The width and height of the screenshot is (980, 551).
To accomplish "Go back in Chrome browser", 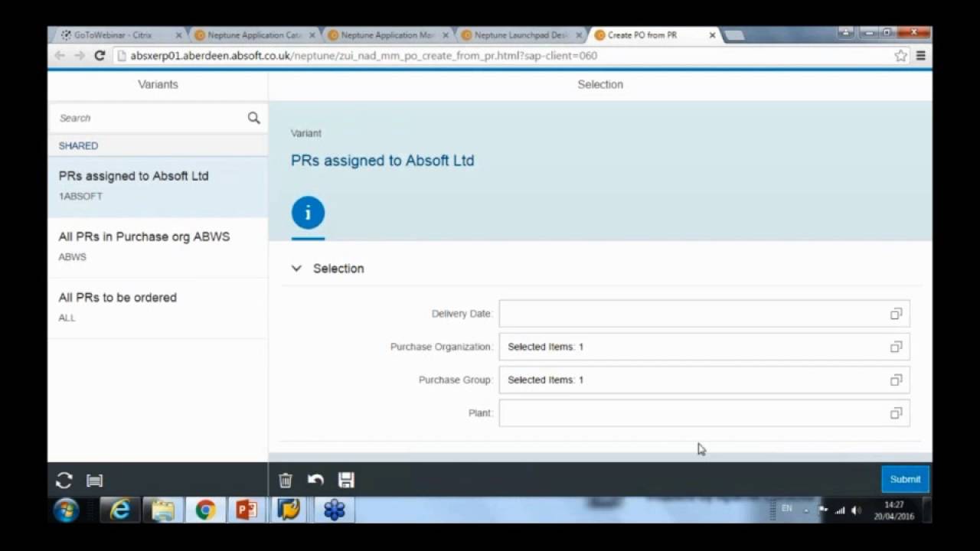I will pos(60,55).
